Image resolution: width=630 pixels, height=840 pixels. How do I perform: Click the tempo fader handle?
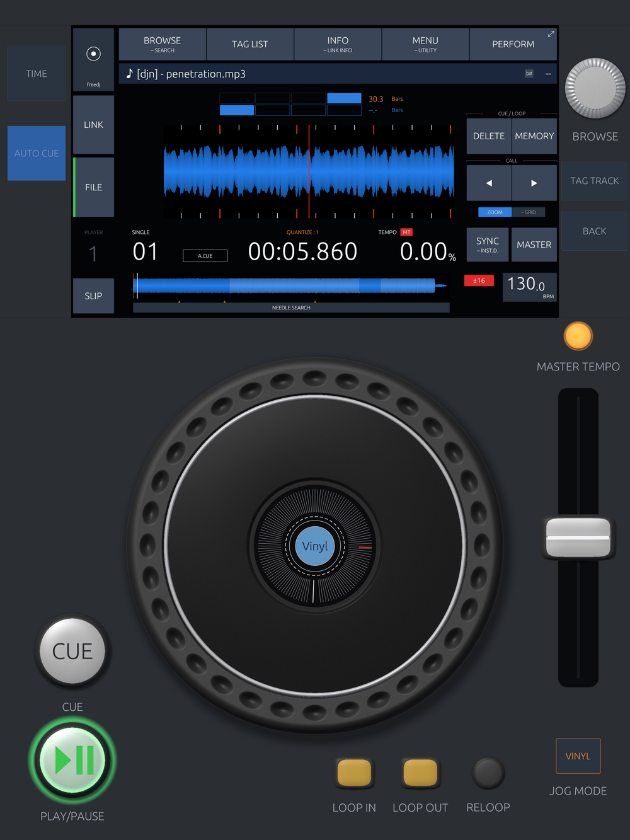[x=578, y=538]
